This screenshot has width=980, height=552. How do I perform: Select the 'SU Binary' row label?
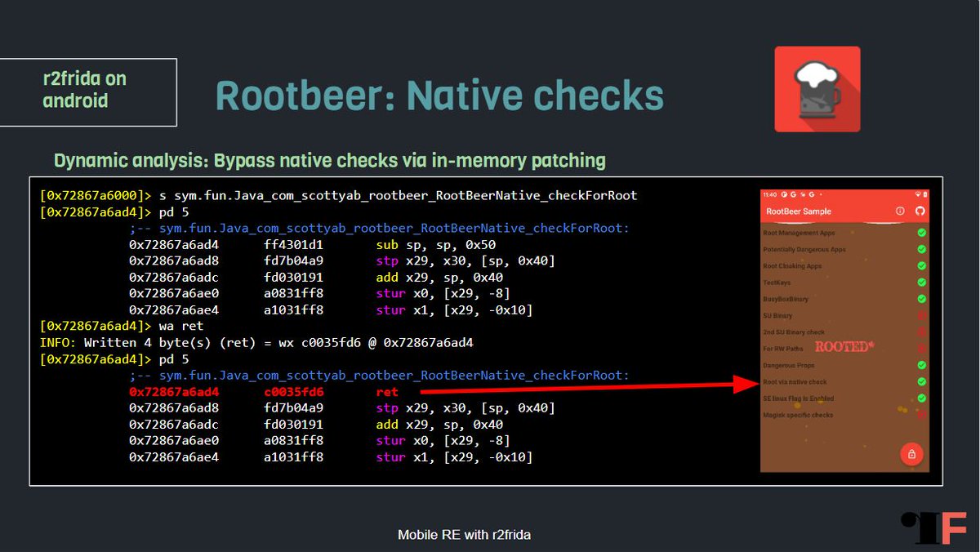coord(777,315)
